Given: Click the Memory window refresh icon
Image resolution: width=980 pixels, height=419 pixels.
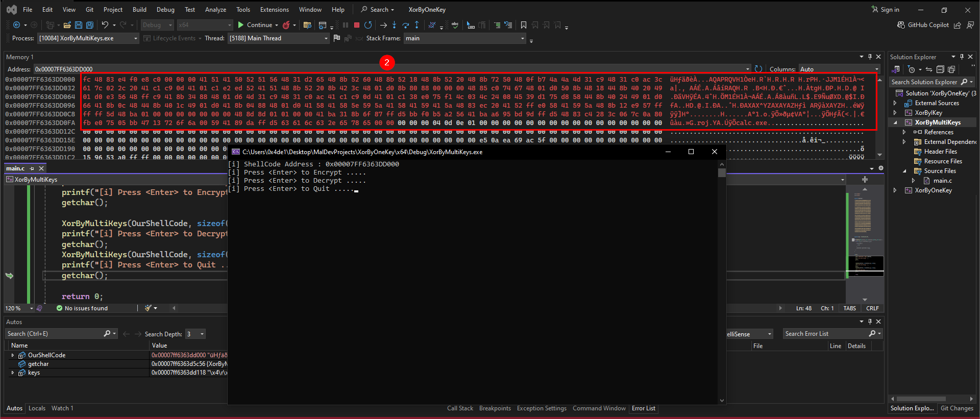Looking at the screenshot, I should [x=758, y=69].
